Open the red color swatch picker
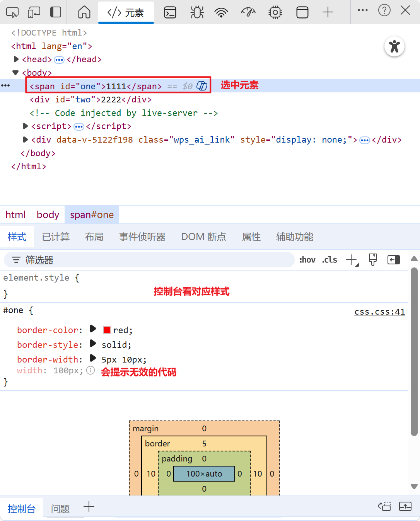 click(x=107, y=330)
